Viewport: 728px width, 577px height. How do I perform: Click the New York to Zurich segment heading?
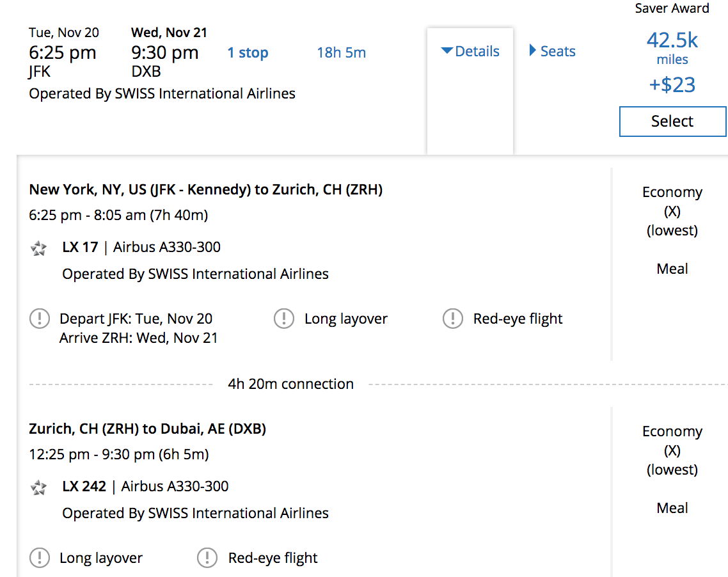206,189
